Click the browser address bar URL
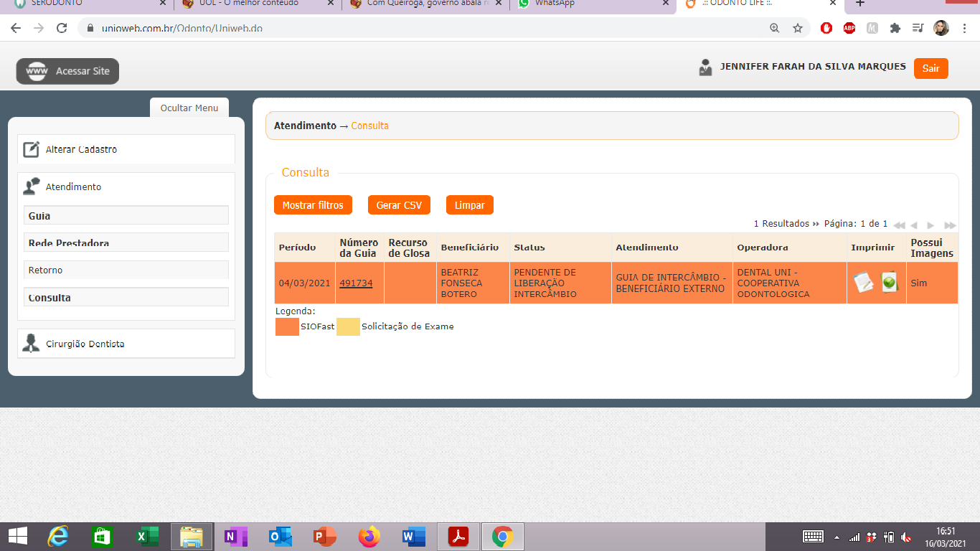The height and width of the screenshot is (551, 980). pyautogui.click(x=182, y=28)
